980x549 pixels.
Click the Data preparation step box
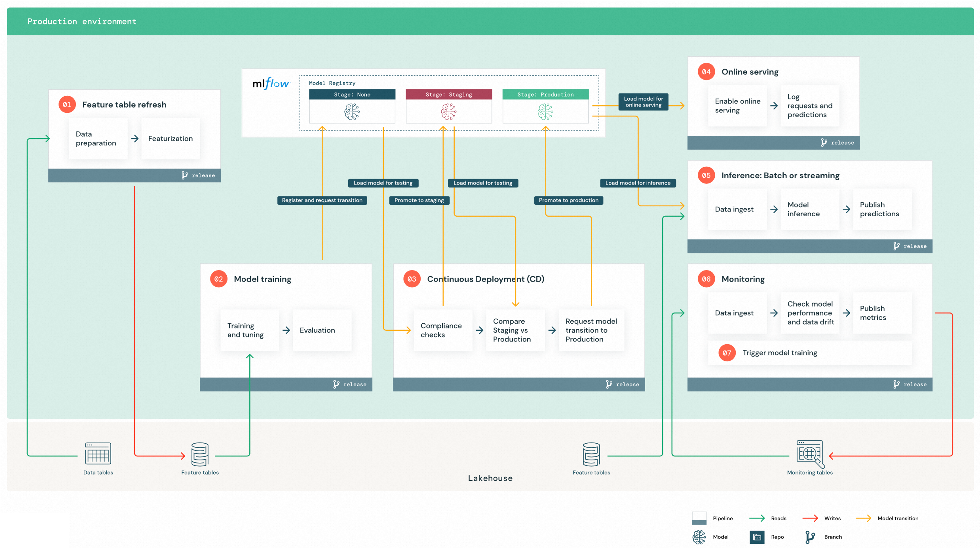click(98, 139)
